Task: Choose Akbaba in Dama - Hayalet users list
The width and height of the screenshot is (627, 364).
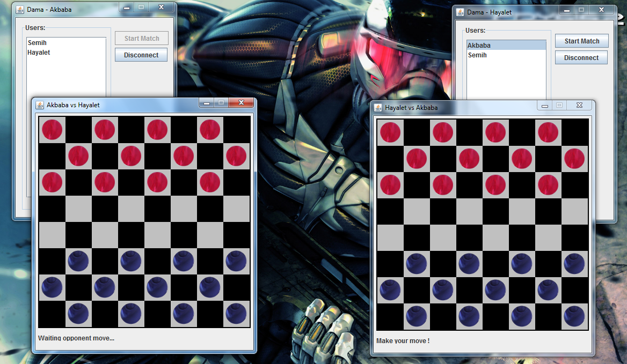Action: click(479, 46)
